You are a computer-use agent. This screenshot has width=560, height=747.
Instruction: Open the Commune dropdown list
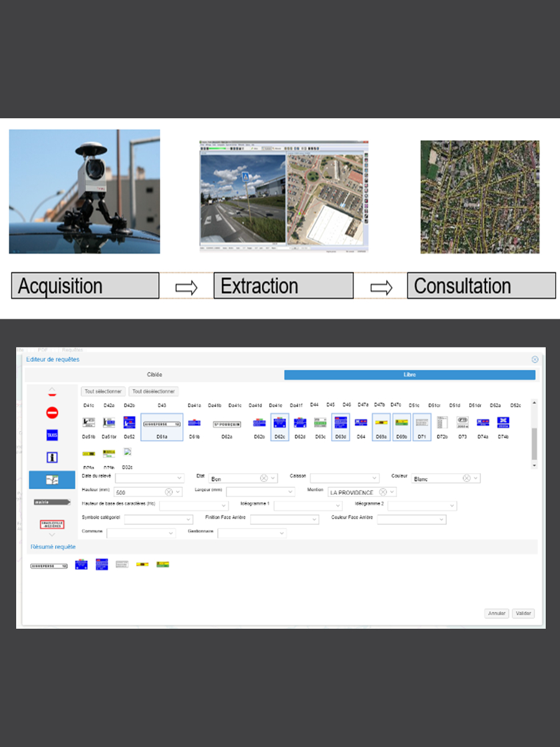[x=171, y=533]
